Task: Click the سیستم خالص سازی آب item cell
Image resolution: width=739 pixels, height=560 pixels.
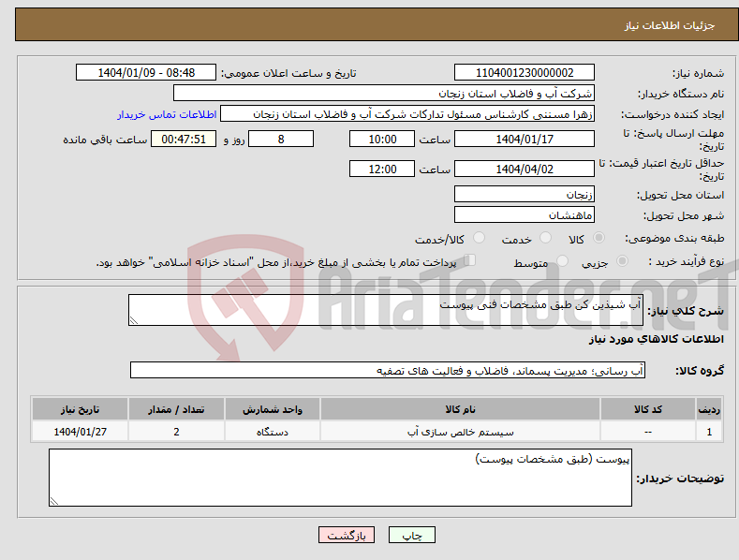Action: click(460, 432)
